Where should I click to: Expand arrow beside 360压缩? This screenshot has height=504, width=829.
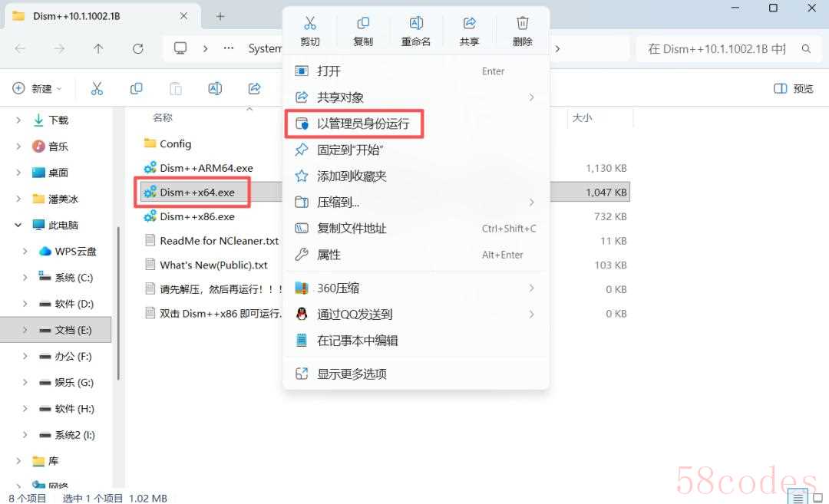[x=531, y=288]
